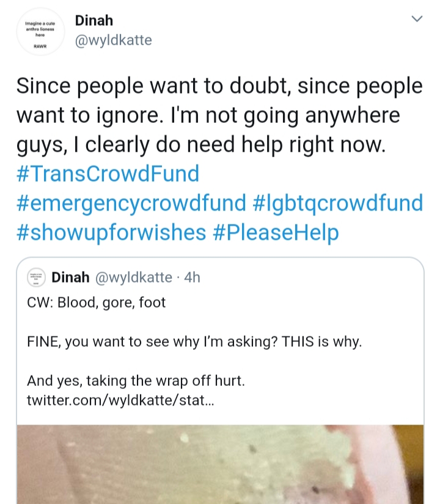The image size is (440, 504).
Task: Open the #TransCrowdFund hashtag
Action: 108,174
